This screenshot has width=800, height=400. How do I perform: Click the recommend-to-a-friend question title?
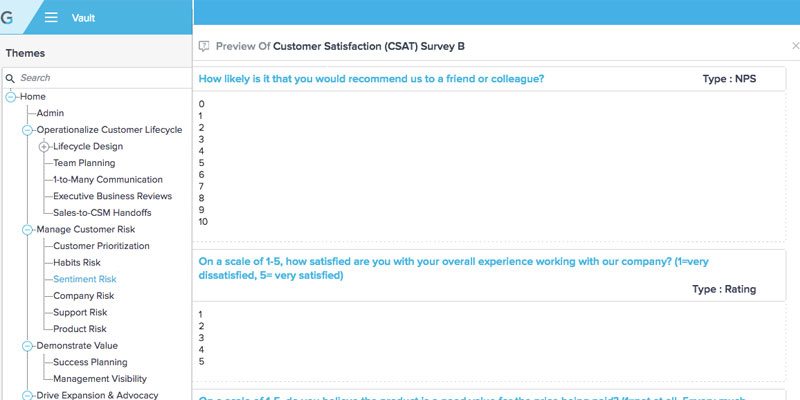click(371, 79)
